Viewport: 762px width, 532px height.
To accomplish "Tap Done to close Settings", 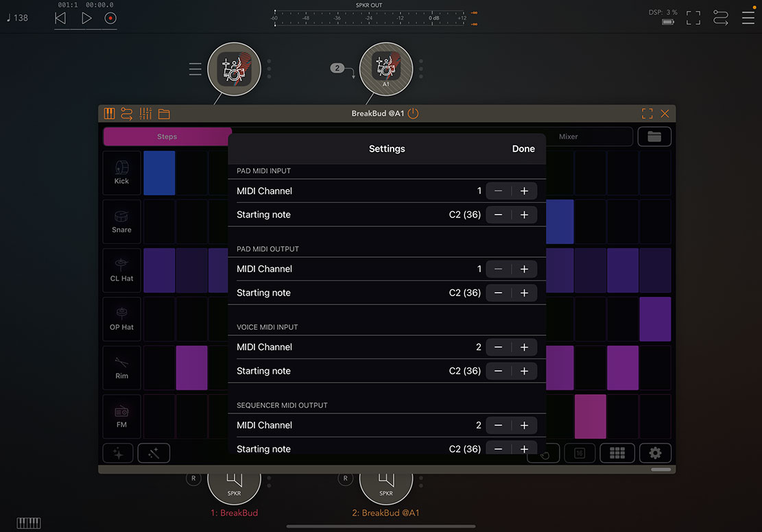I will coord(523,149).
